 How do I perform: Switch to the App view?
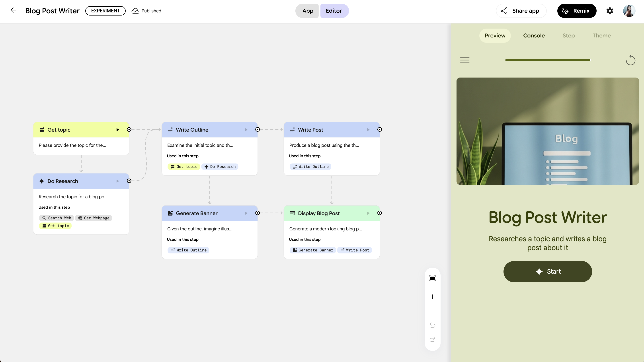click(308, 11)
